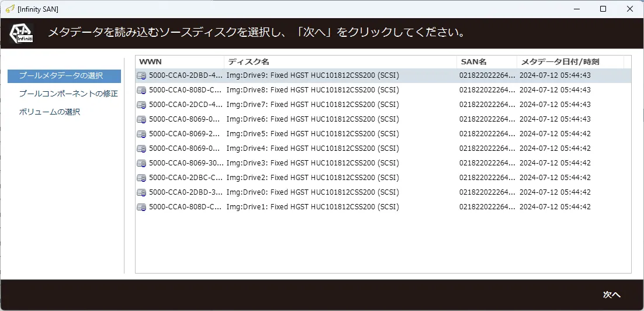Click the Infiniti logo in the header
644x311 pixels.
point(22,33)
